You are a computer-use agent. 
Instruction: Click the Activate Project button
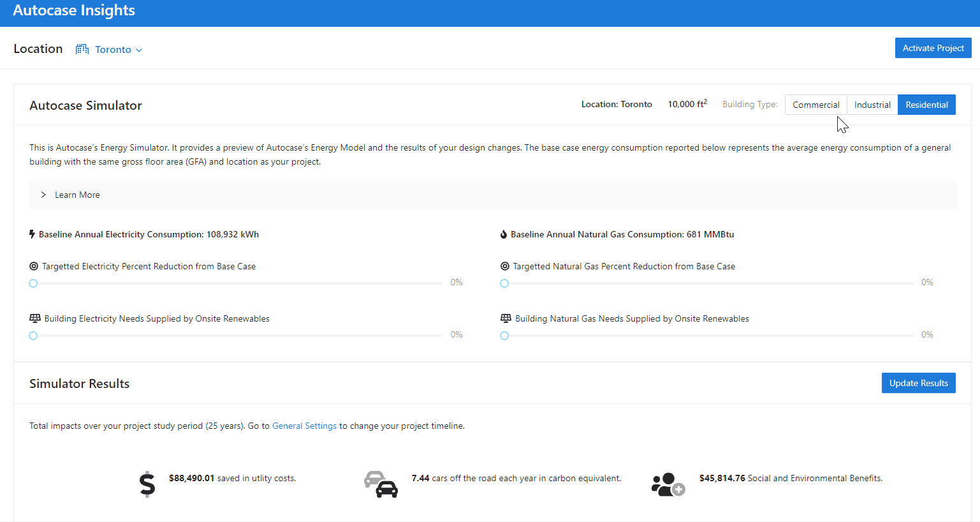click(x=933, y=48)
